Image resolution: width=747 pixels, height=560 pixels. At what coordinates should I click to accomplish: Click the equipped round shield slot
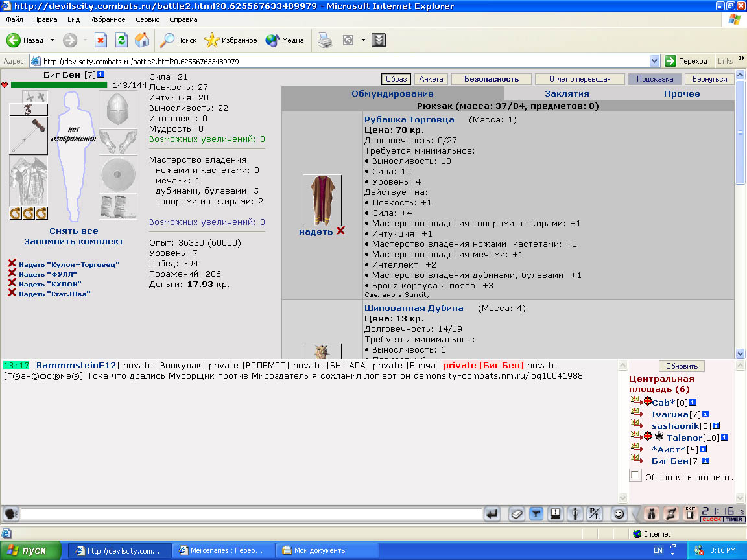click(117, 174)
